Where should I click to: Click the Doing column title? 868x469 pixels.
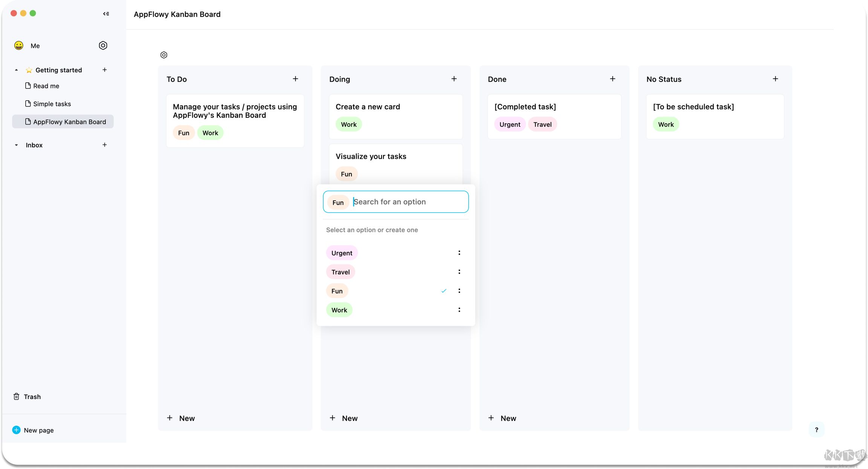(339, 79)
